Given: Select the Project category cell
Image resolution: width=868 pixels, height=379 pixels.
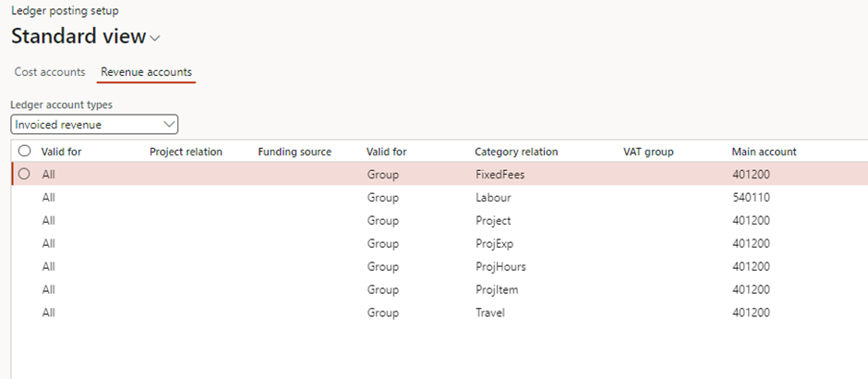Looking at the screenshot, I should 493,221.
